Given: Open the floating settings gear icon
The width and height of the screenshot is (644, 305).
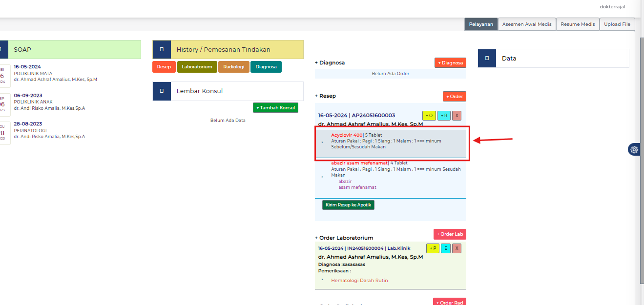Looking at the screenshot, I should pyautogui.click(x=634, y=150).
